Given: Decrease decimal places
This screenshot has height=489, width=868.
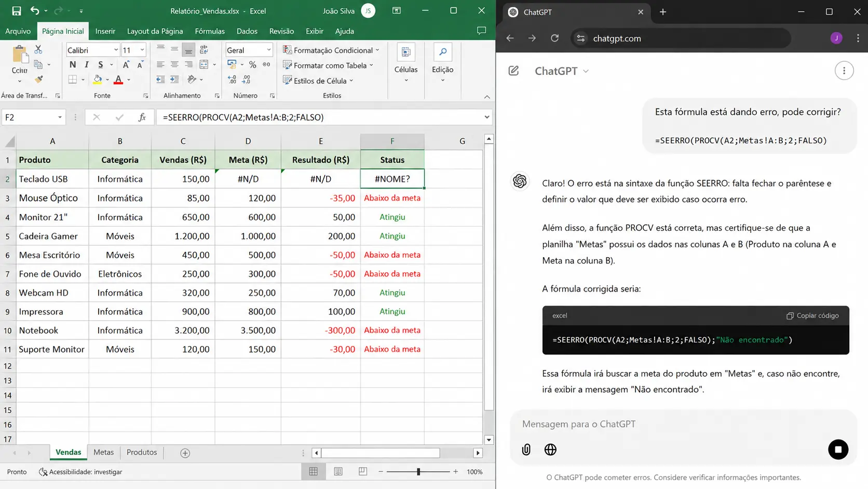Looking at the screenshot, I should point(246,80).
